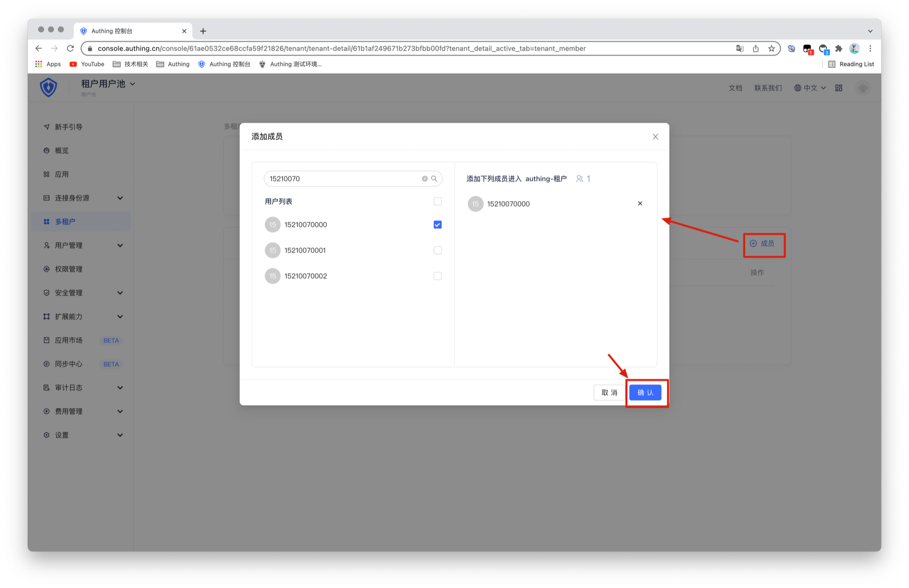909x588 pixels.
Task: Clear the search field using the clear icon
Action: pyautogui.click(x=425, y=178)
